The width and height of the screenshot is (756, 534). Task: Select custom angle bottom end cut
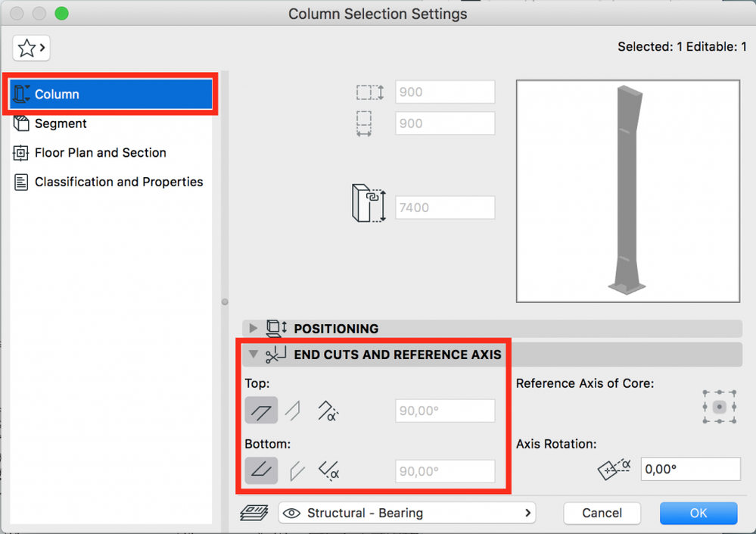coord(329,471)
